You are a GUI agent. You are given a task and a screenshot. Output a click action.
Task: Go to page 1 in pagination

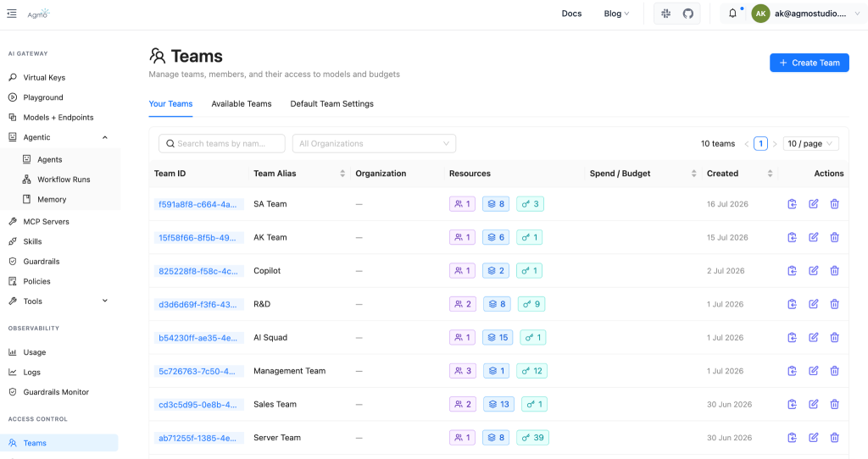point(760,144)
